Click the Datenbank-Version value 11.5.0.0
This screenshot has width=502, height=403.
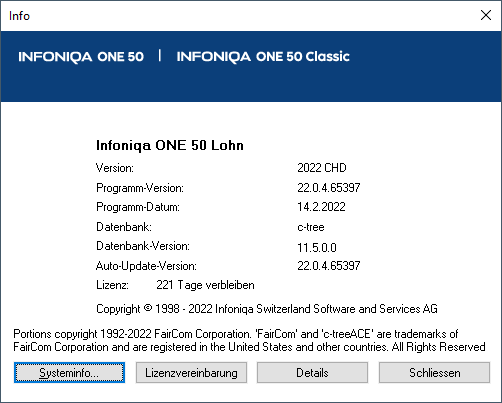click(317, 247)
